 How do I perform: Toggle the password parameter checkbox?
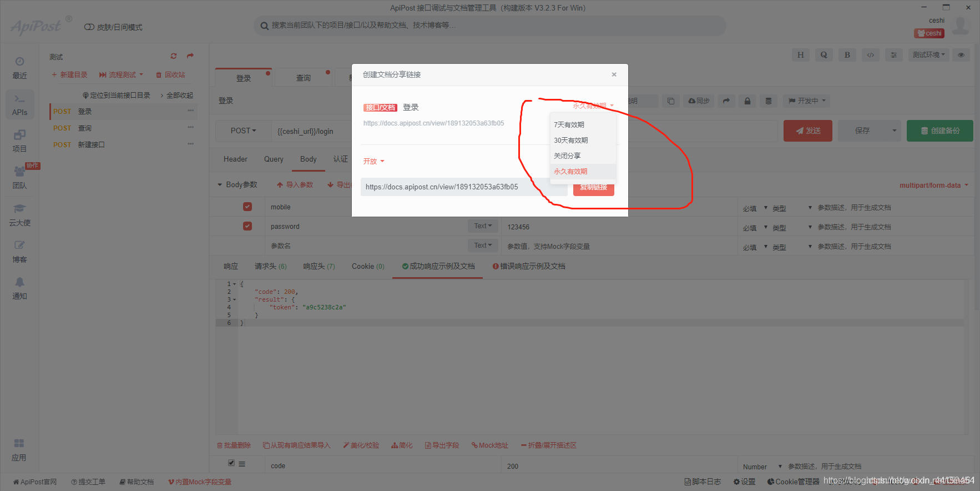tap(247, 226)
